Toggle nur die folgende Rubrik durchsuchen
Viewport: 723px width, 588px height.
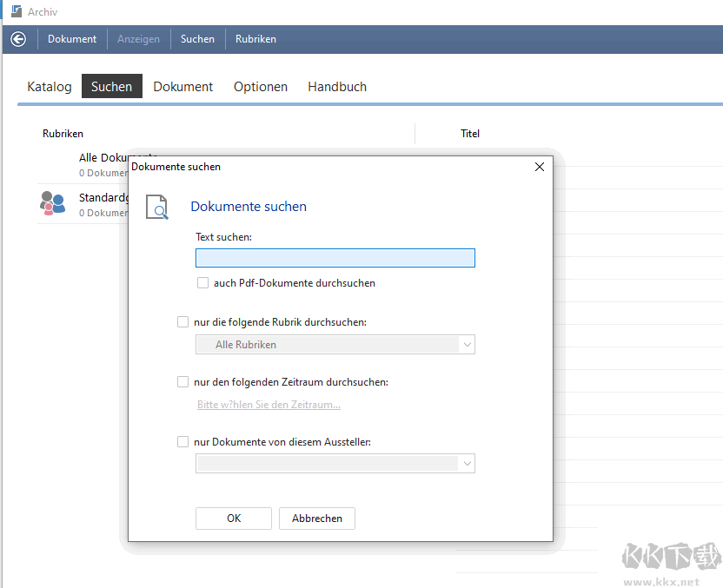pyautogui.click(x=182, y=322)
